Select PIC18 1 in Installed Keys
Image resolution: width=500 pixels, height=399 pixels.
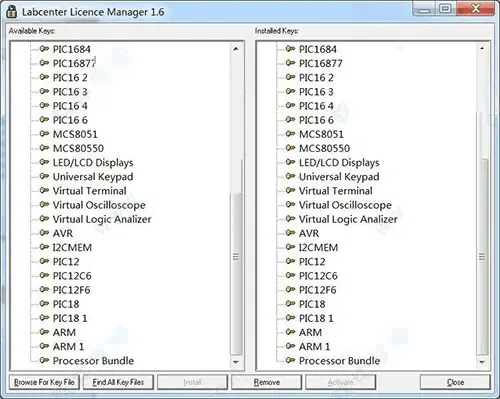[316, 318]
